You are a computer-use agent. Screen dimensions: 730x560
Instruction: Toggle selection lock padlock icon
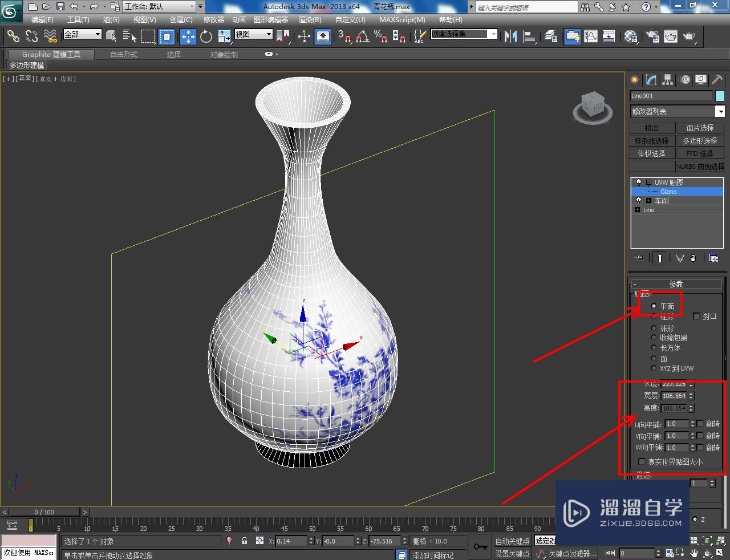244,541
